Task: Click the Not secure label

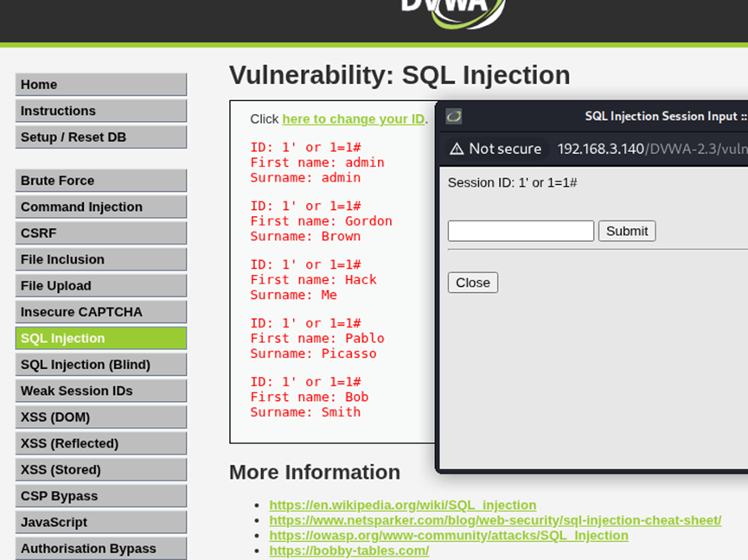Action: pos(505,150)
